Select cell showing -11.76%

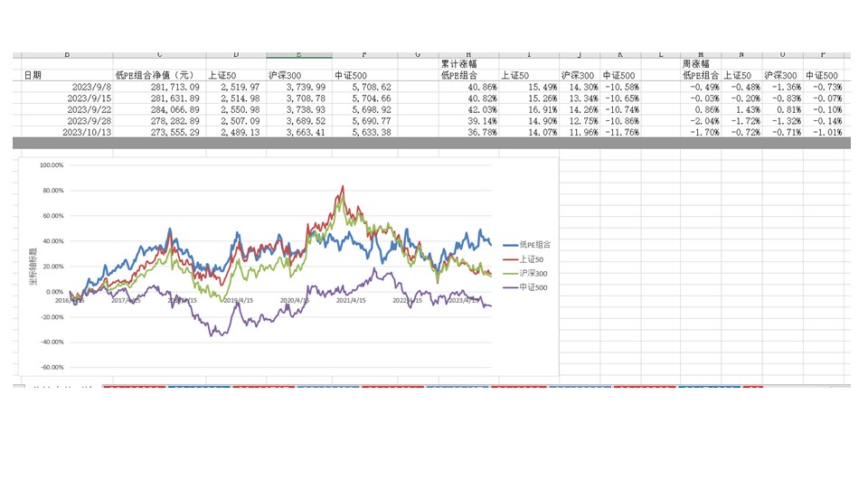tap(622, 132)
